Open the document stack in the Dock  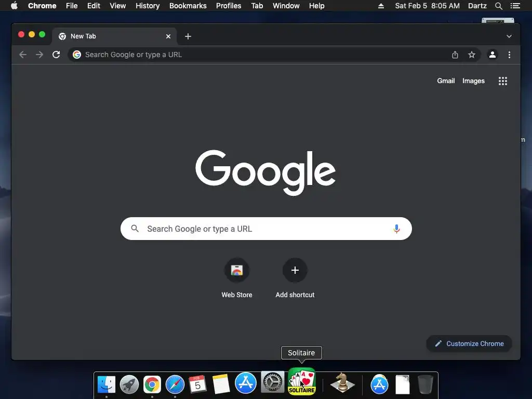pyautogui.click(x=403, y=384)
